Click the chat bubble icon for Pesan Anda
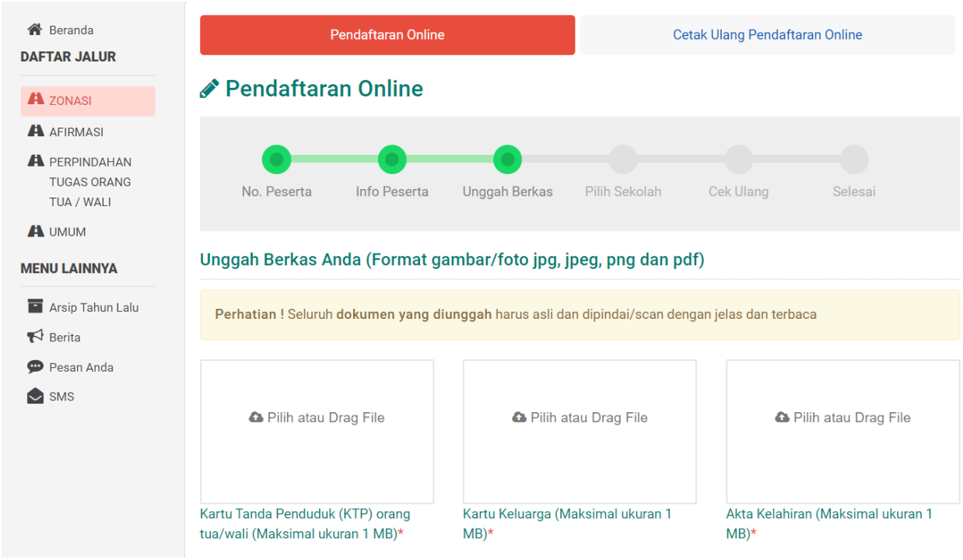This screenshot has width=963, height=560. point(36,367)
